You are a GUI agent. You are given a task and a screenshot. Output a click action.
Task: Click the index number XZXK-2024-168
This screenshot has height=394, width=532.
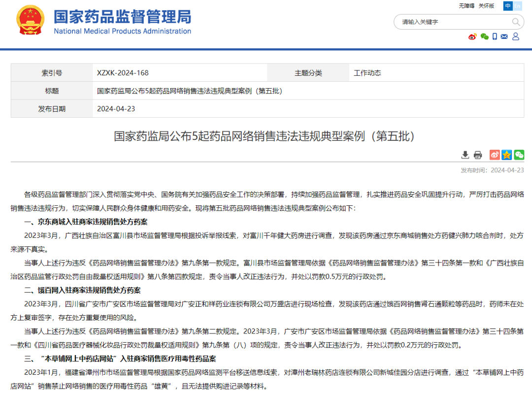click(x=123, y=73)
